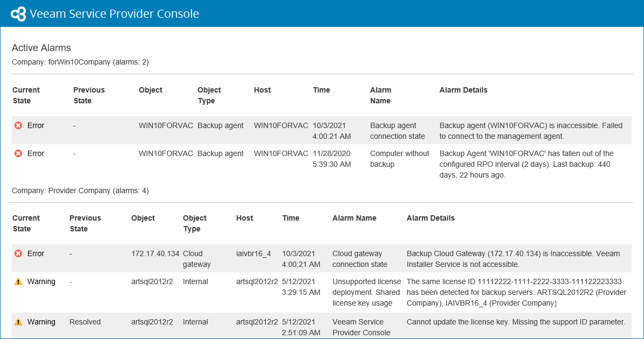Click the Resolved previous state cell
The width and height of the screenshot is (644, 339).
pyautogui.click(x=85, y=322)
